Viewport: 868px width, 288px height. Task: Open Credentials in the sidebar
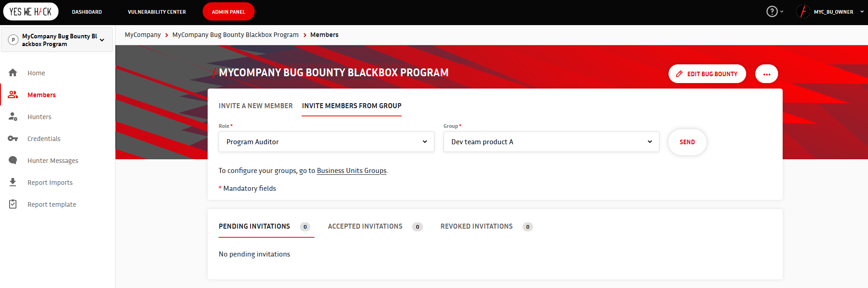44,139
